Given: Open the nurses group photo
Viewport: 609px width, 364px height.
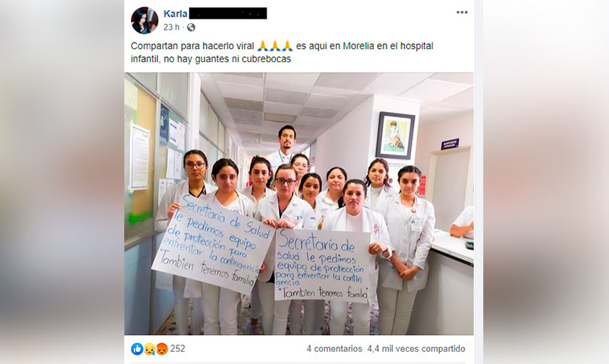Looking at the screenshot, I should pyautogui.click(x=299, y=204).
